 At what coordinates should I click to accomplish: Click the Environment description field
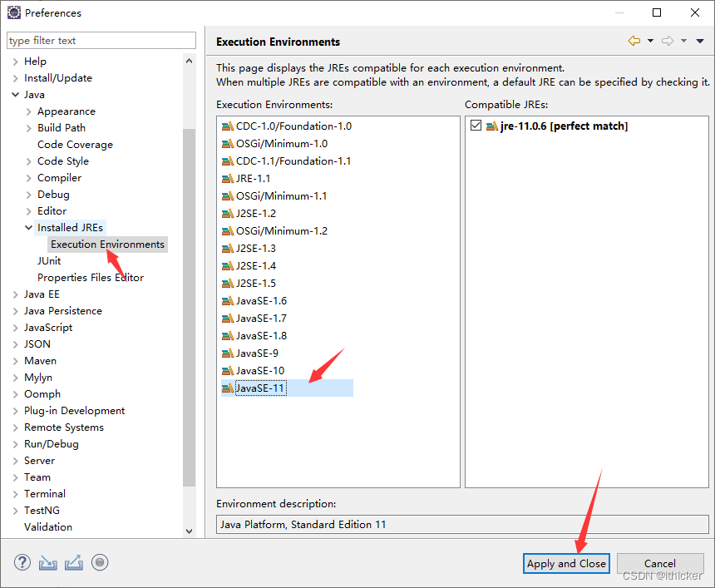click(x=462, y=524)
